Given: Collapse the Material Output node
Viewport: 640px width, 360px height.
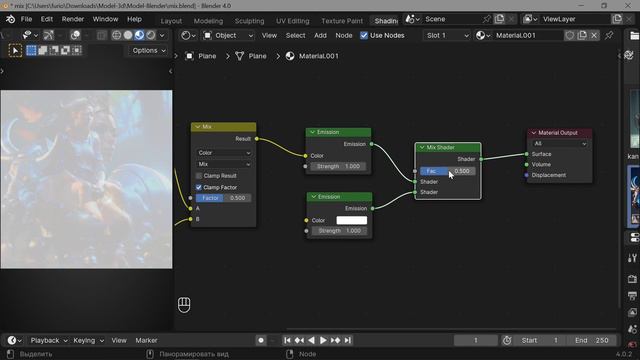Looking at the screenshot, I should [x=533, y=133].
